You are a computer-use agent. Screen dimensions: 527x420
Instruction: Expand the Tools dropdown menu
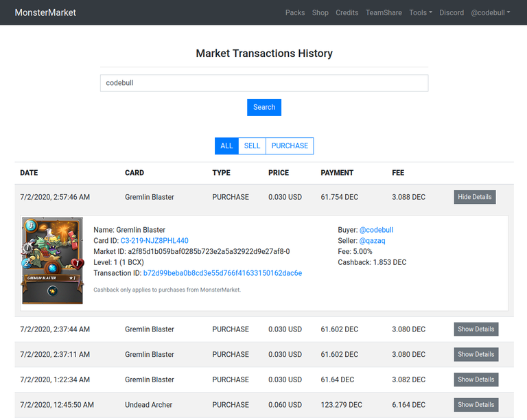pos(421,13)
